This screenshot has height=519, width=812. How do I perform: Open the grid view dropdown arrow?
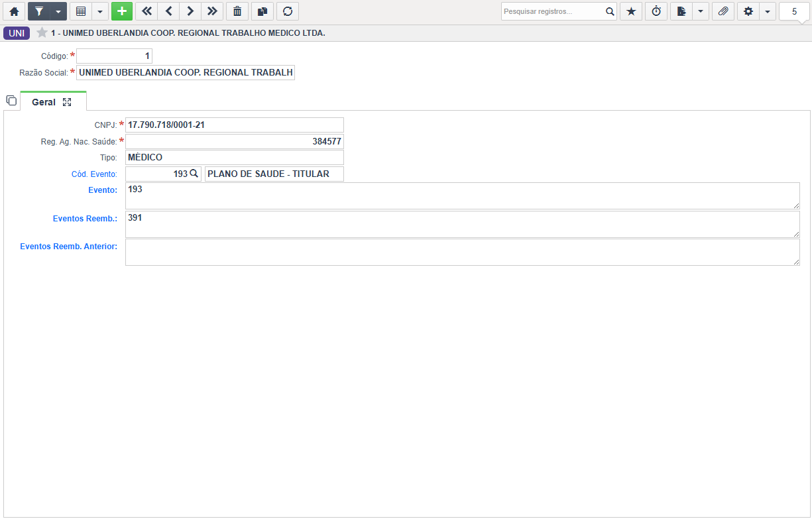coord(100,11)
